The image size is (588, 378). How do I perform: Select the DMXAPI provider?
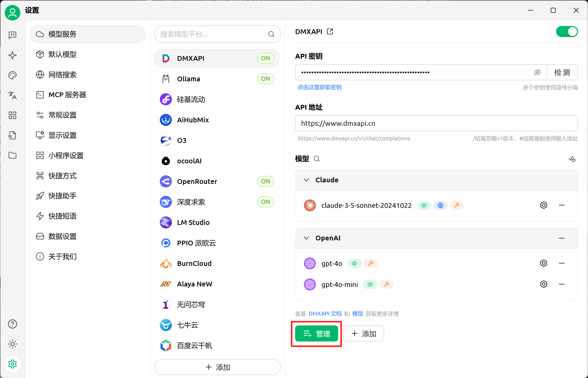pyautogui.click(x=217, y=58)
